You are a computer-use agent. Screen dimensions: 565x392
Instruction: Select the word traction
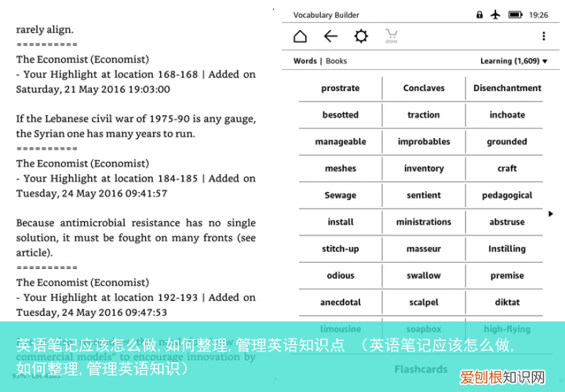[x=424, y=114]
